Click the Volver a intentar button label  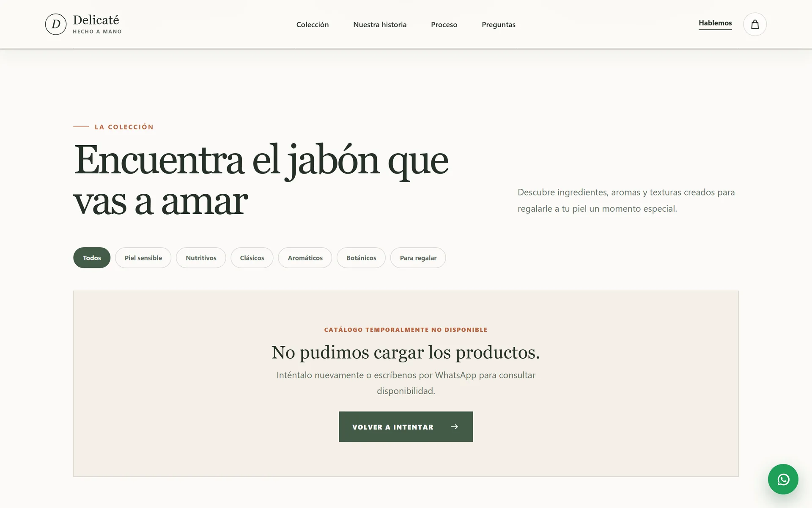393,427
